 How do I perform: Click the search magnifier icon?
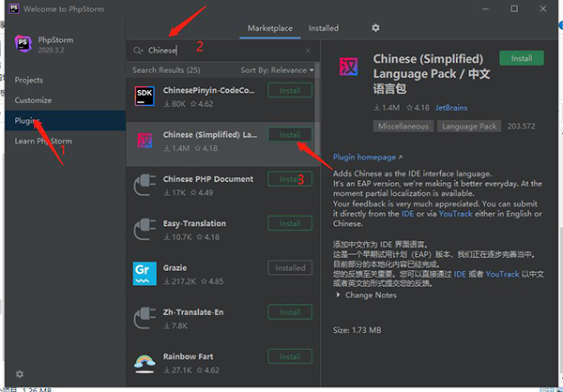pyautogui.click(x=138, y=51)
